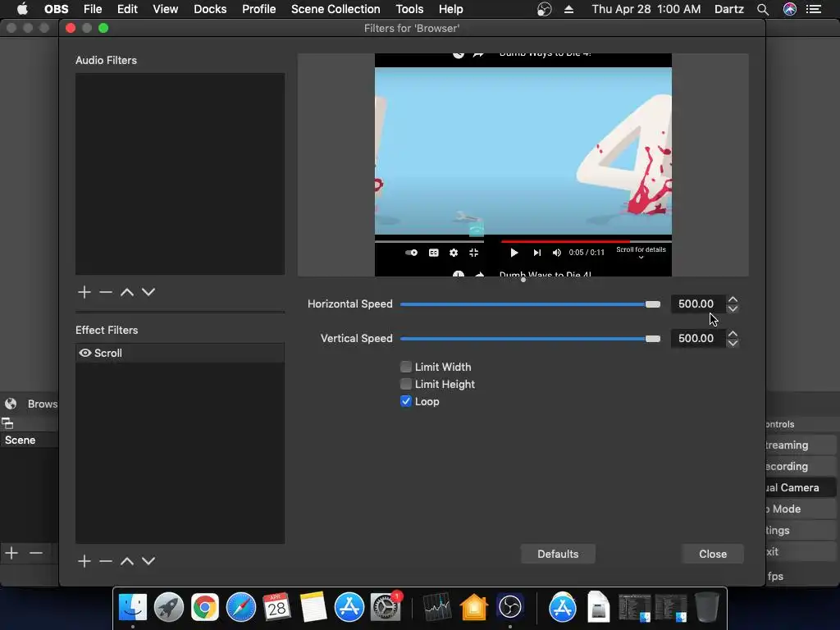Toggle autoplay switch in preview video
The image size is (840, 630).
click(412, 253)
